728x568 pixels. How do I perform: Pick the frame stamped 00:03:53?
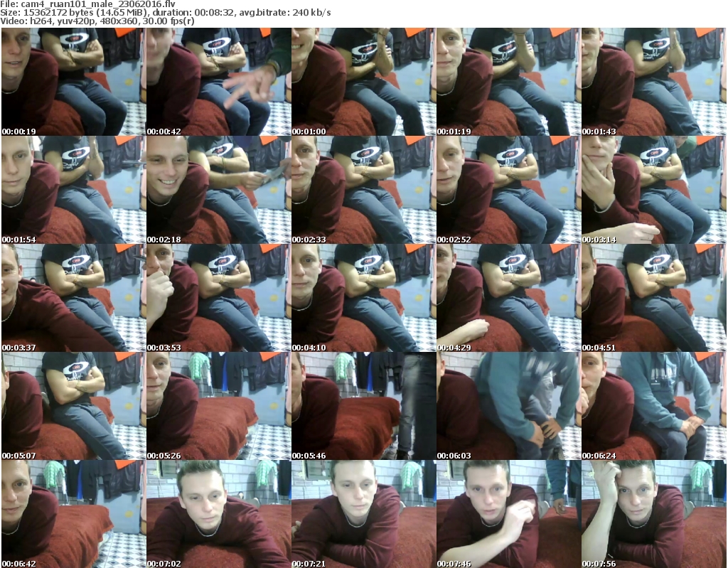(x=218, y=298)
